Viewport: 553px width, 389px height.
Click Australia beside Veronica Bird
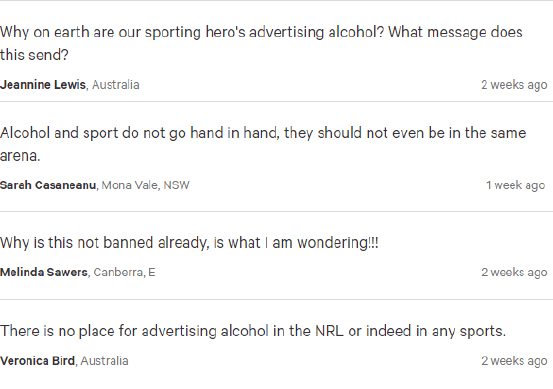click(104, 361)
